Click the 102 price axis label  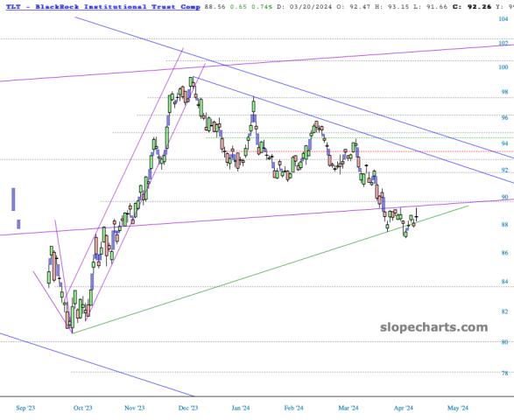point(503,43)
